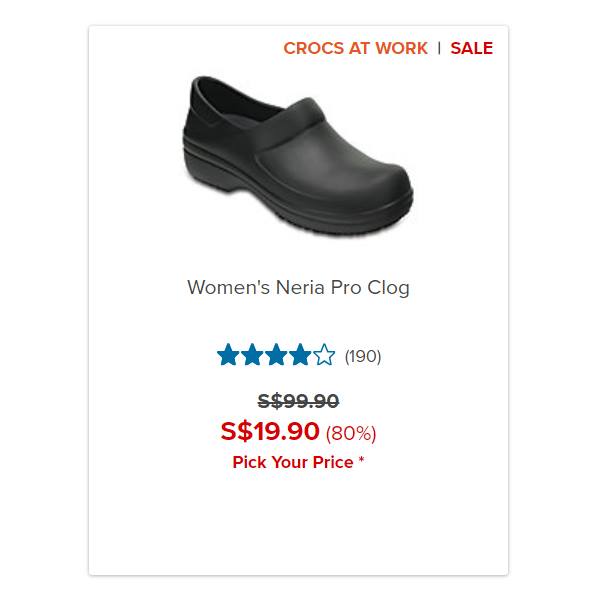Open the black clog product image

(x=298, y=156)
